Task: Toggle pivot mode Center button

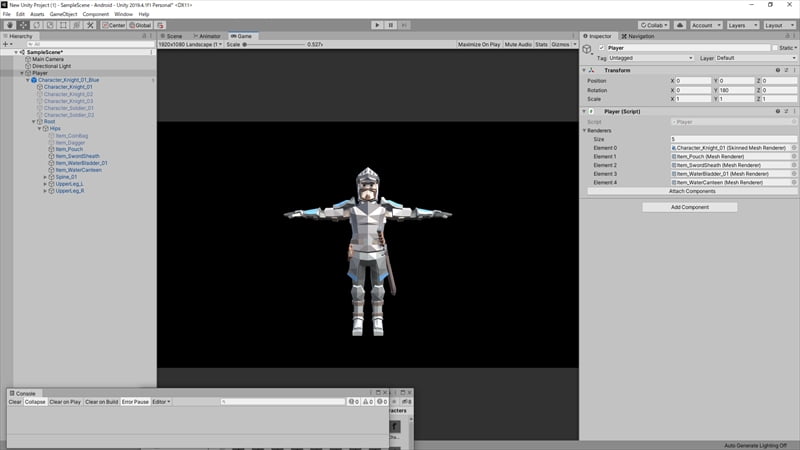Action: [x=113, y=25]
